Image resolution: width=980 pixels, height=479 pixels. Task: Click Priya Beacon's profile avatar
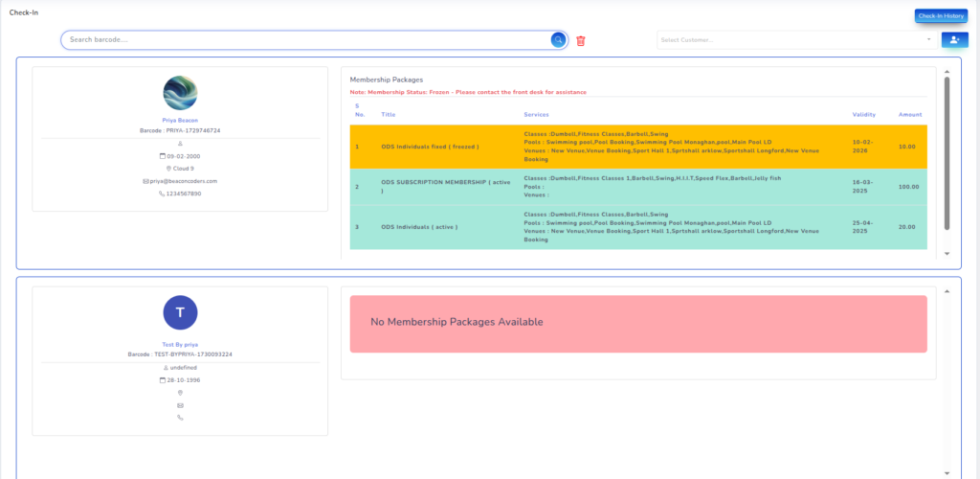click(x=180, y=94)
